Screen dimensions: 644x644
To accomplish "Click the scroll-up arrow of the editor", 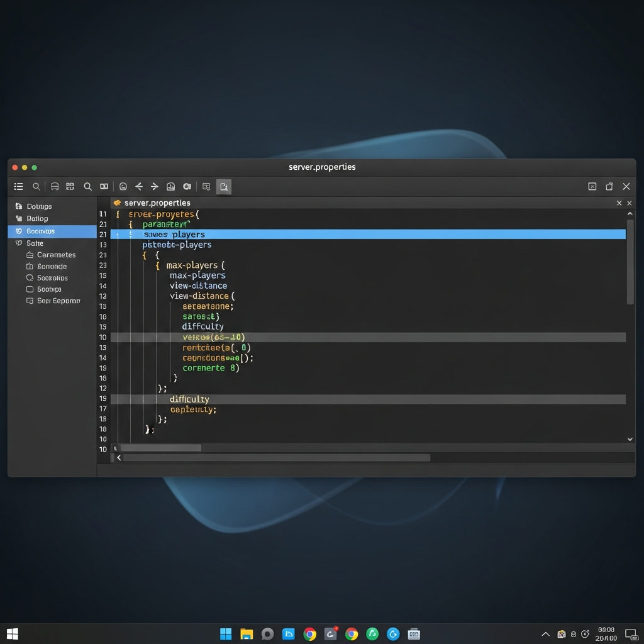I will point(630,214).
